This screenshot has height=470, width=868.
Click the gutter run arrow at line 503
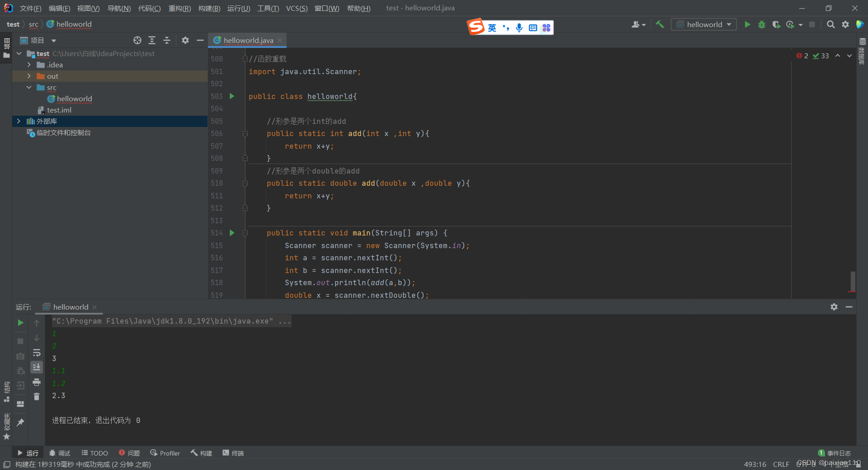pyautogui.click(x=232, y=96)
